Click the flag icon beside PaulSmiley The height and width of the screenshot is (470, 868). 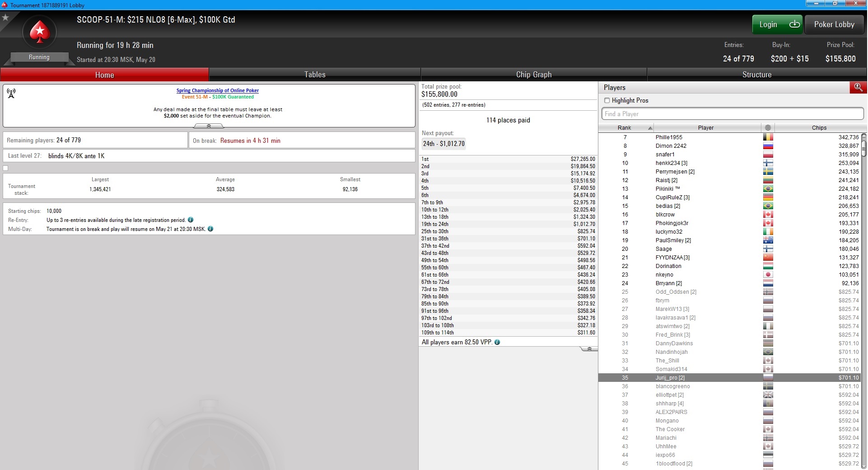pos(768,240)
